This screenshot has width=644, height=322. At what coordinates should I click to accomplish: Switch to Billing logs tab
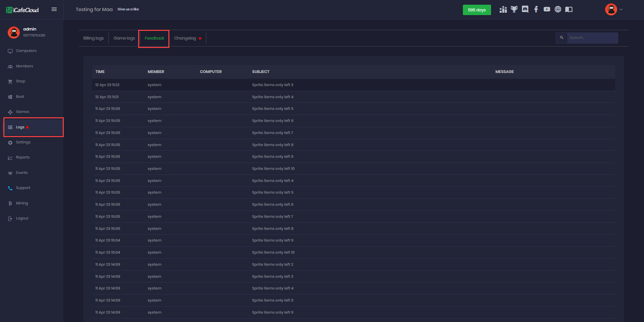tap(93, 38)
